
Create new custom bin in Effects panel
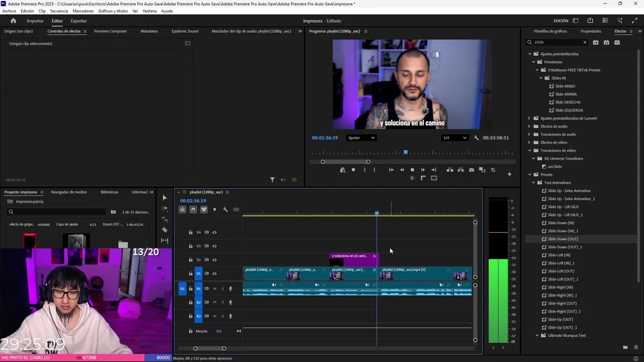point(625,347)
